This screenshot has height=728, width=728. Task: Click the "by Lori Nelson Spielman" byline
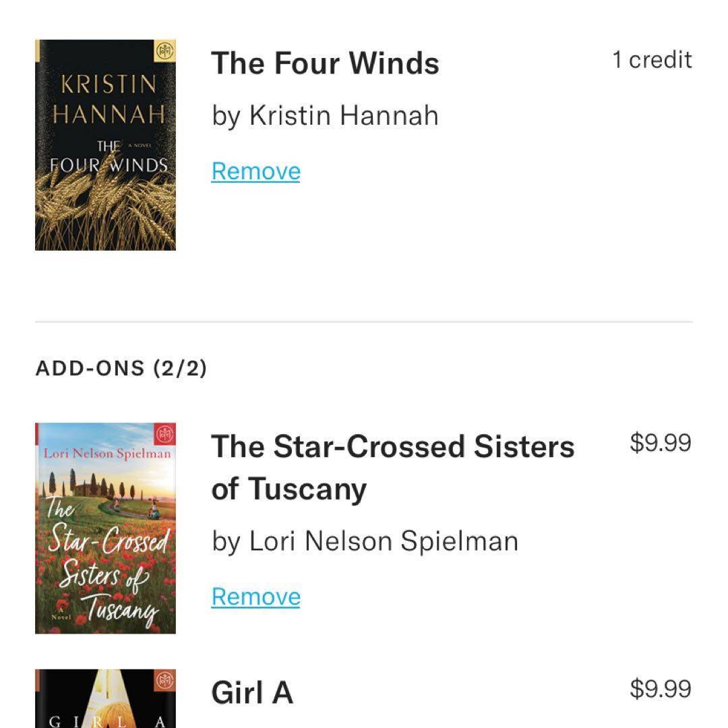coord(365,541)
